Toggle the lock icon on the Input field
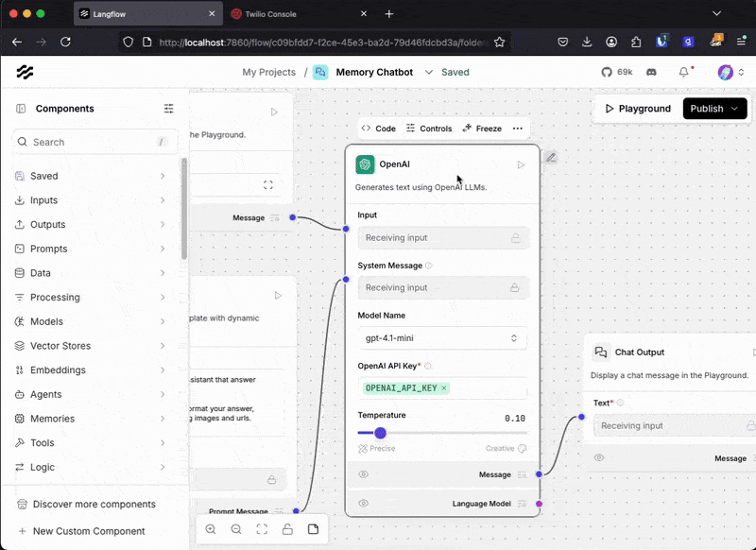 coord(516,237)
